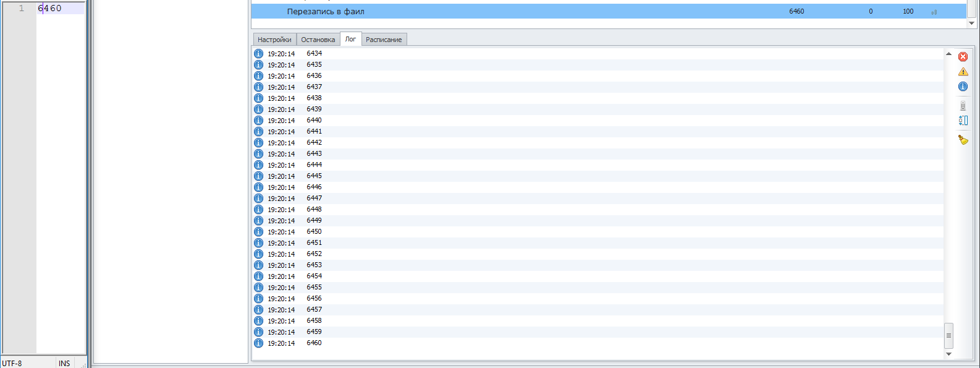
Task: Click the info icon of log entry 6449
Action: 259,221
